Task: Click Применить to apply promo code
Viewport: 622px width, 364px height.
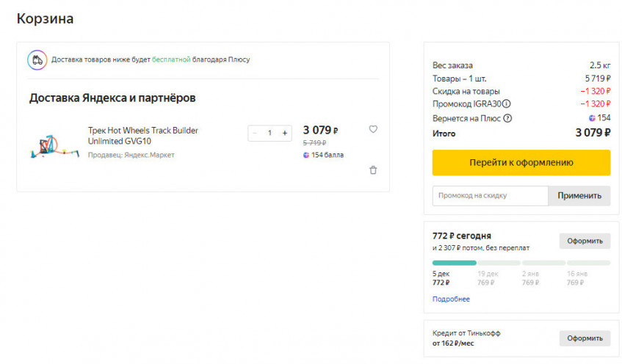Action: (579, 196)
